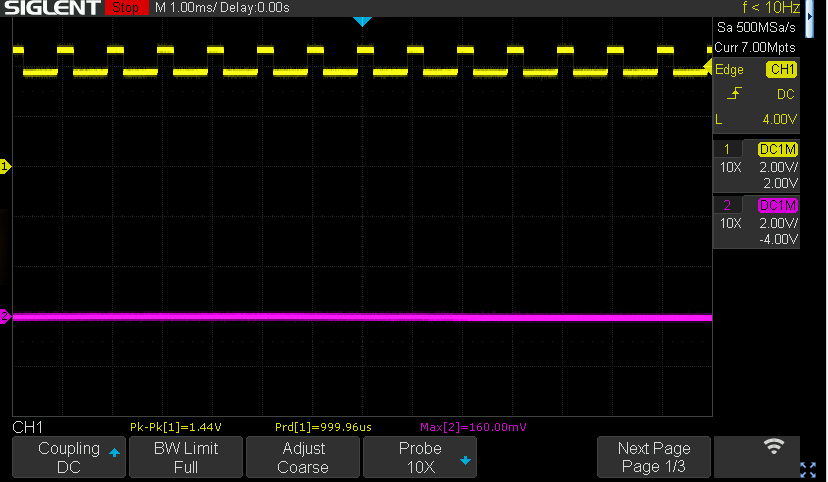
Task: Select the channel 1 ground level marker
Action: pos(5,167)
